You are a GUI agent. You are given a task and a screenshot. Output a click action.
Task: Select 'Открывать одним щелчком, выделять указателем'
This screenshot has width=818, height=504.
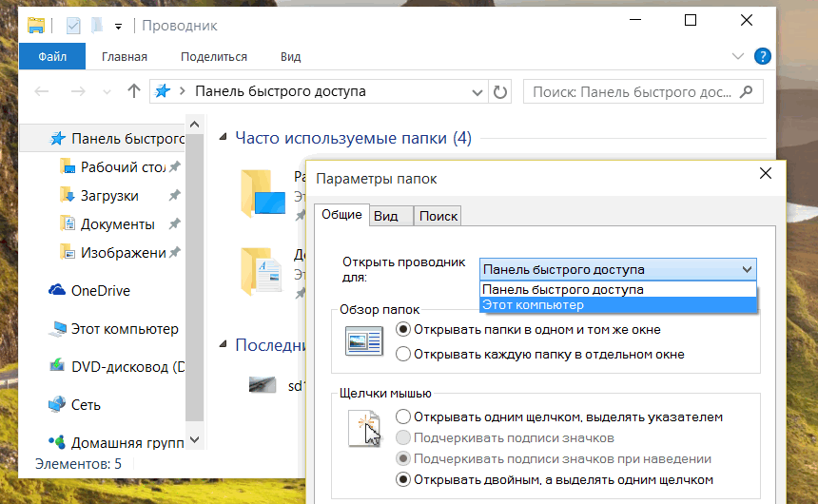click(403, 417)
